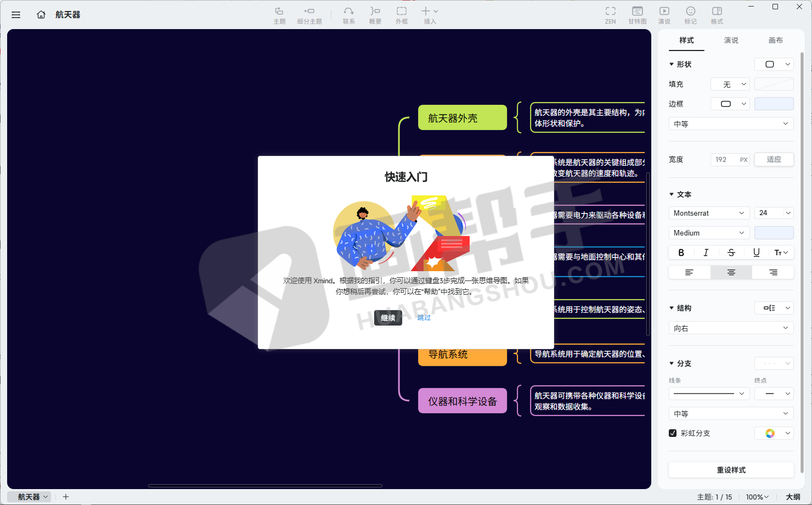Toggle underline text formatting
This screenshot has height=505, width=812.
(x=756, y=252)
